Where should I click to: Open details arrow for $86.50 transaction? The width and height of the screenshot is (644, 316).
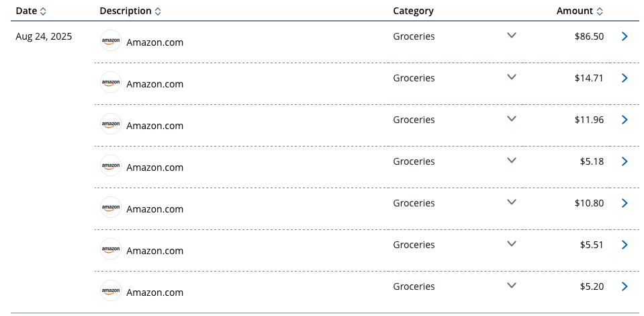pyautogui.click(x=625, y=36)
